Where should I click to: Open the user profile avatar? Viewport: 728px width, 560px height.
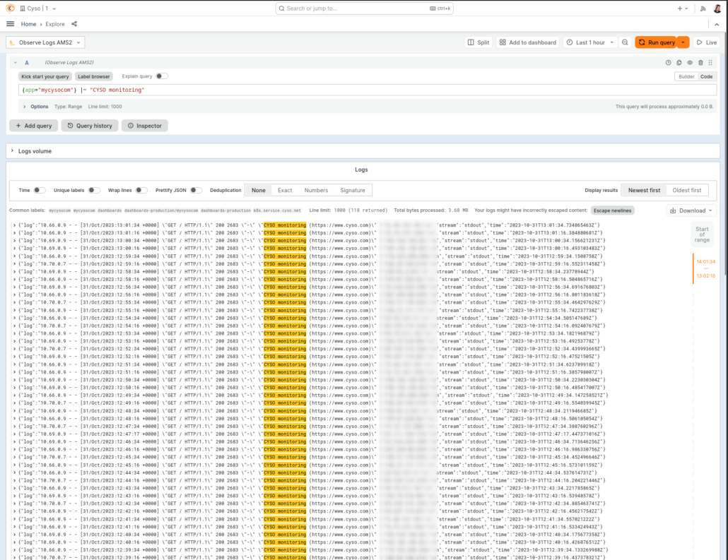[x=717, y=8]
